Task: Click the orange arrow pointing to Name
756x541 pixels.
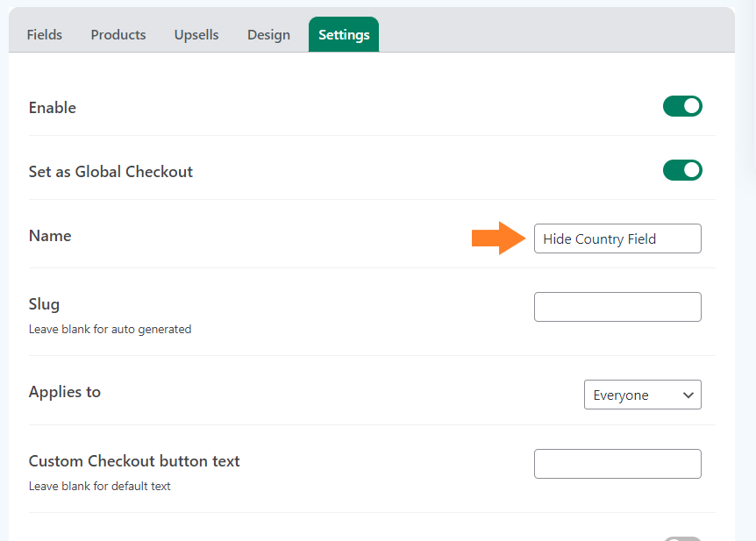Action: [x=498, y=238]
